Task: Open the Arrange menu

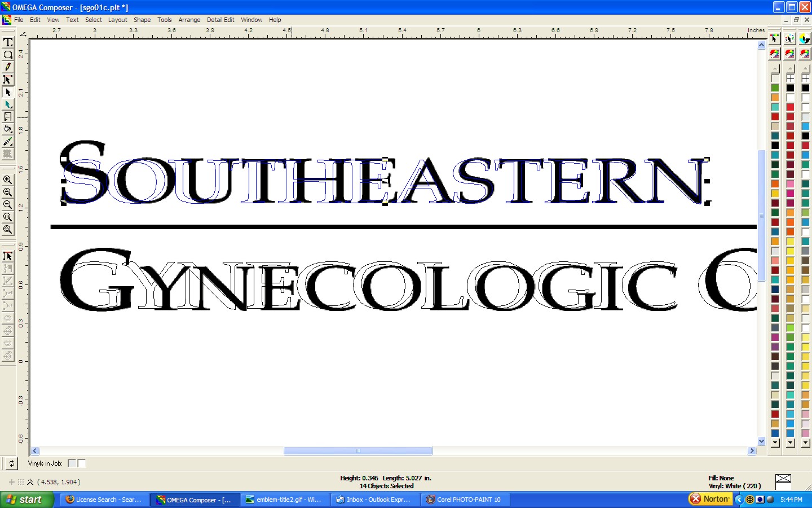Action: 189,20
